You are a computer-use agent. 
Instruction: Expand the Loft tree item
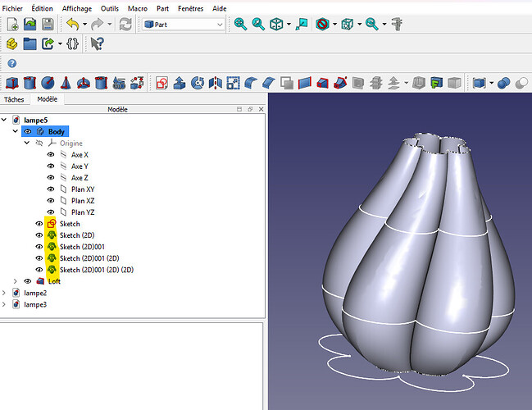[x=16, y=281]
